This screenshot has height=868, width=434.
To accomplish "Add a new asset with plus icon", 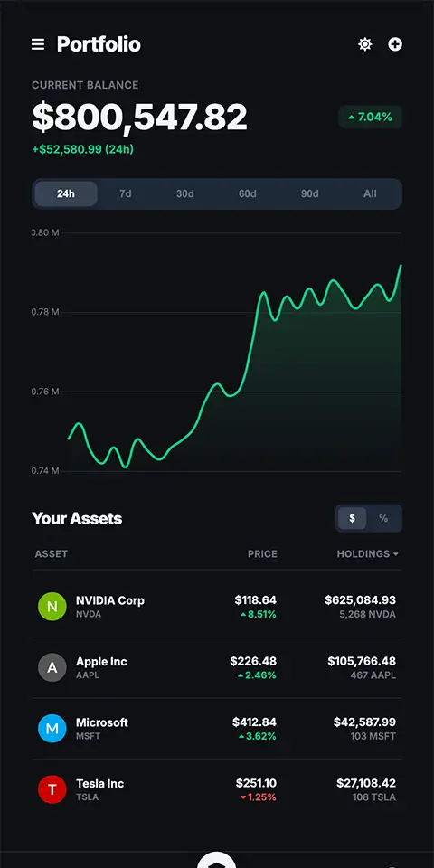I will (x=395, y=44).
